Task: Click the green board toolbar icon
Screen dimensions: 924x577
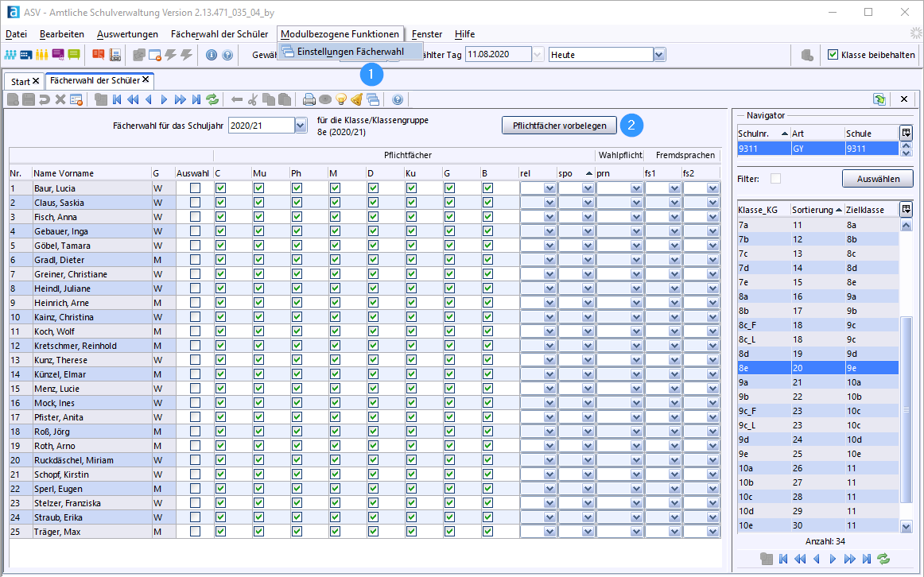Action: point(74,55)
